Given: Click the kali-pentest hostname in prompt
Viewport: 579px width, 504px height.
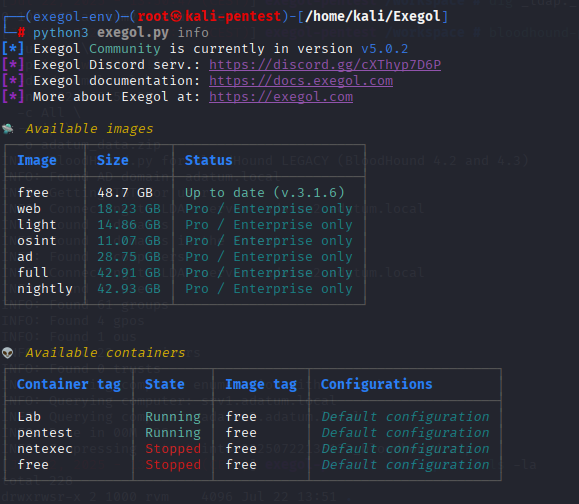Looking at the screenshot, I should point(233,17).
